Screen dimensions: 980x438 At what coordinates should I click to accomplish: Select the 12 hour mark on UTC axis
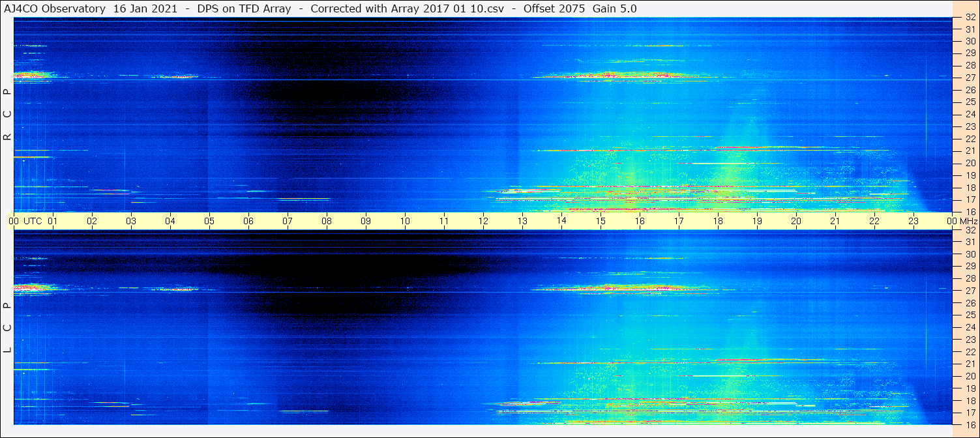[x=483, y=221]
